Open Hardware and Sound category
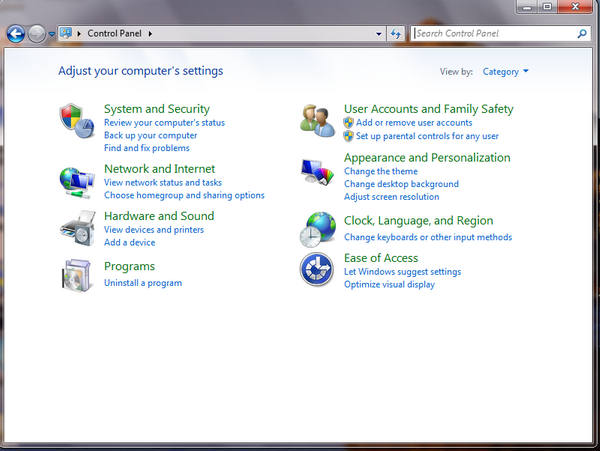 point(159,216)
